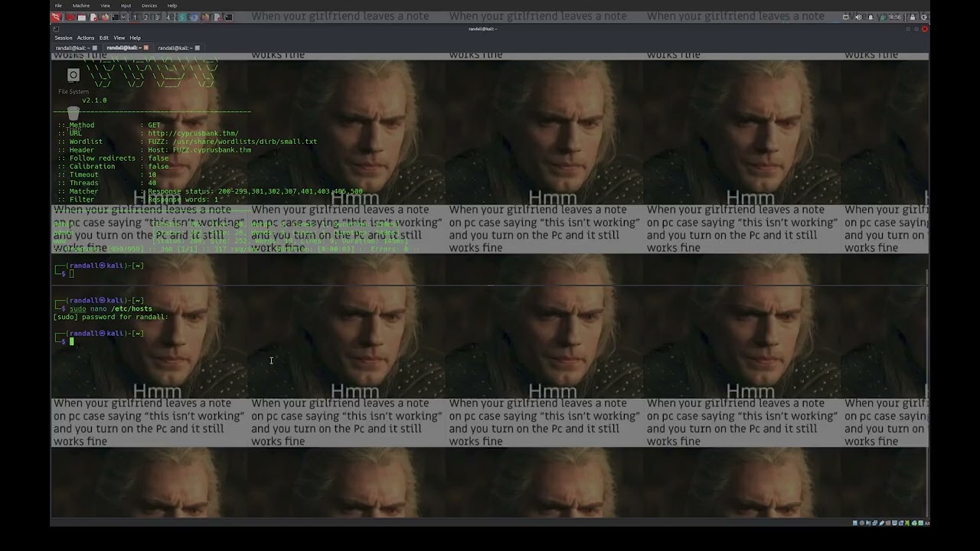Click the VirtualBox optical disk status icon
The image size is (980, 551).
point(861,523)
